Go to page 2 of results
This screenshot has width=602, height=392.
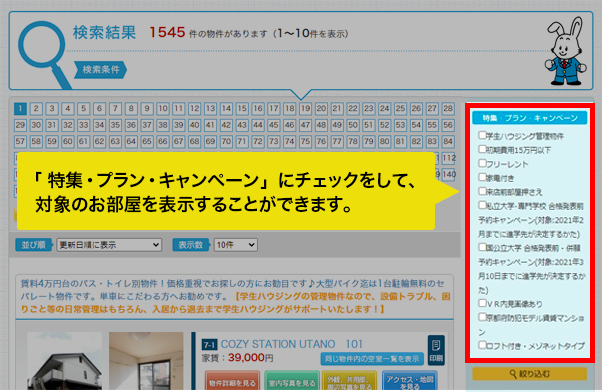tap(36, 109)
